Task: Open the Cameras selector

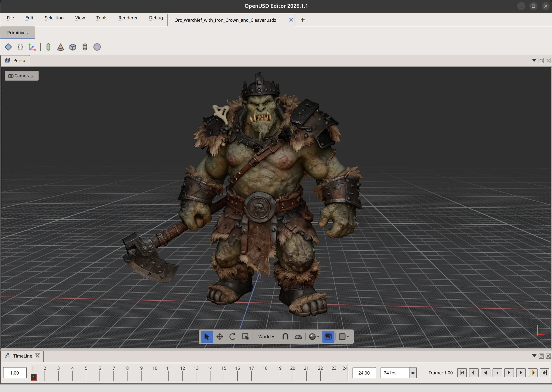Action: pos(22,76)
